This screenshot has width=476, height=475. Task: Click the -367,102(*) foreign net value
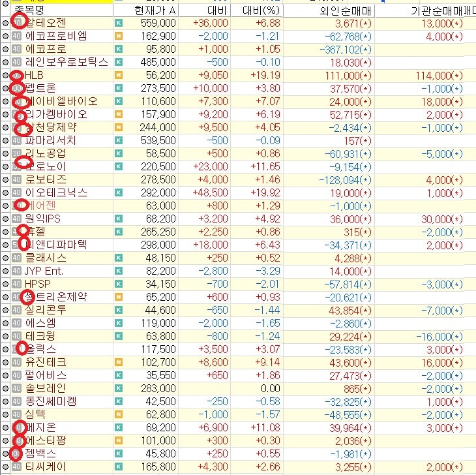pos(346,50)
